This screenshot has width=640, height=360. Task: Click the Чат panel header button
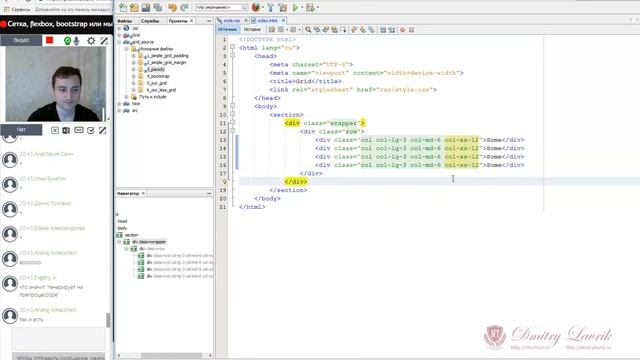click(x=21, y=130)
